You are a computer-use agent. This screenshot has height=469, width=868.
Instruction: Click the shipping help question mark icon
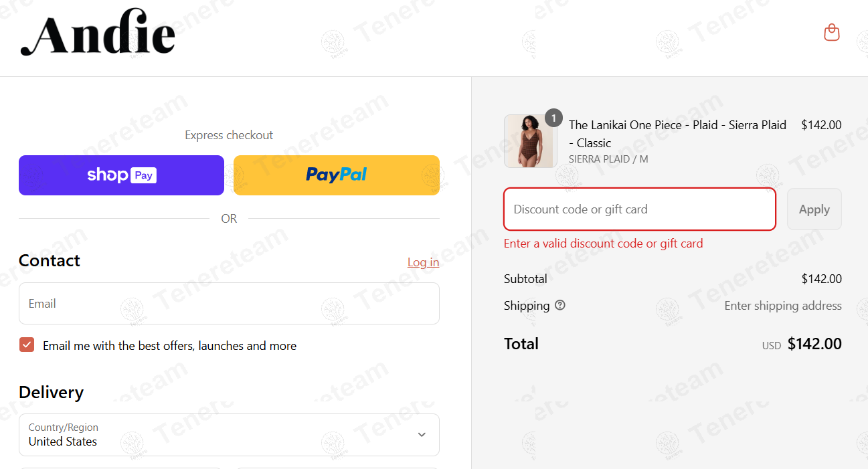[x=560, y=305]
